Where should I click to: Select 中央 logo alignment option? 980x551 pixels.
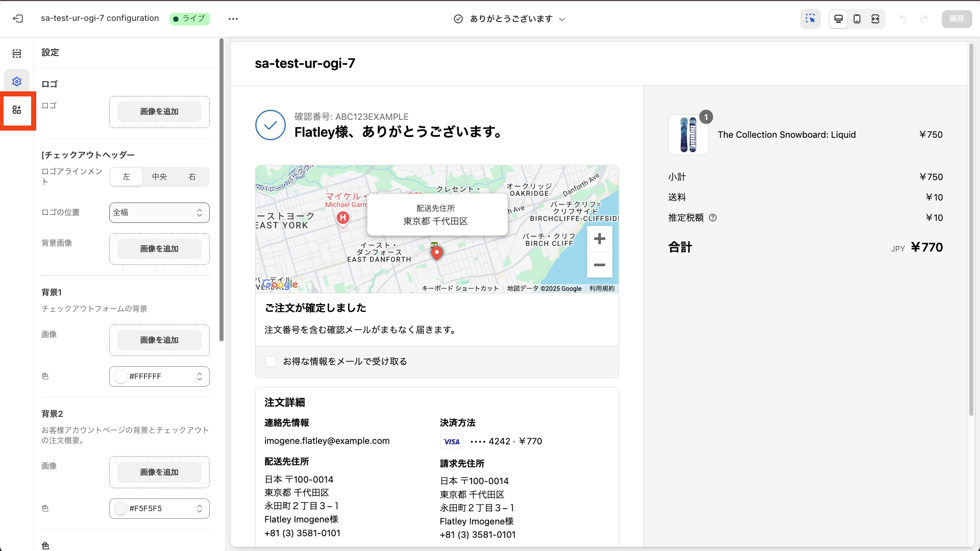[159, 177]
